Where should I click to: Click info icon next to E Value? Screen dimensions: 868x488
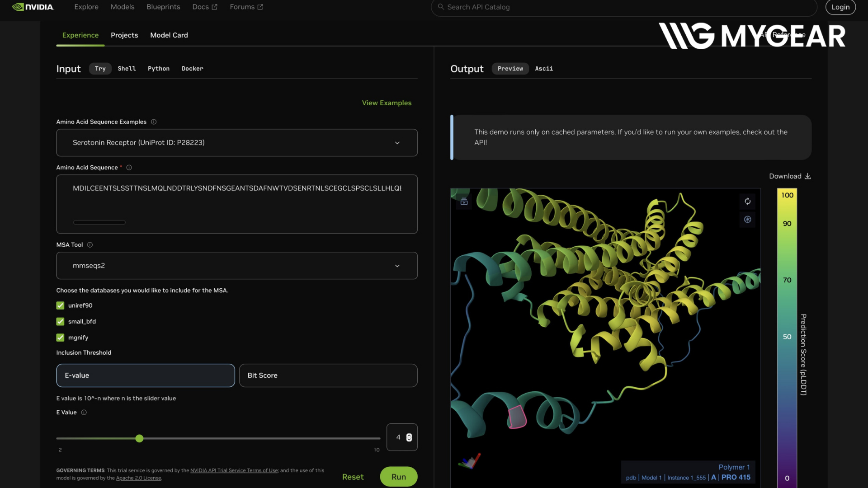click(84, 413)
